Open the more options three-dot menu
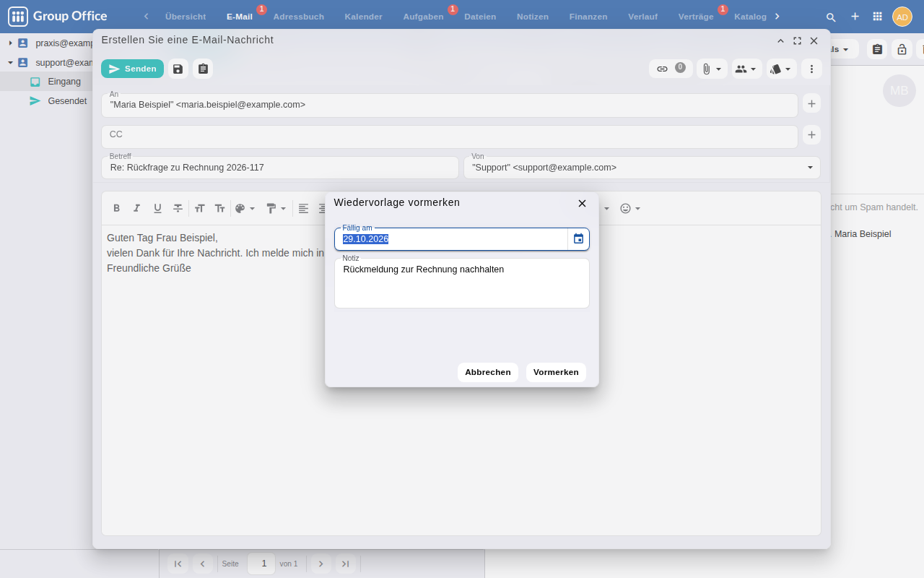Viewport: 924px width, 578px height. coord(811,69)
